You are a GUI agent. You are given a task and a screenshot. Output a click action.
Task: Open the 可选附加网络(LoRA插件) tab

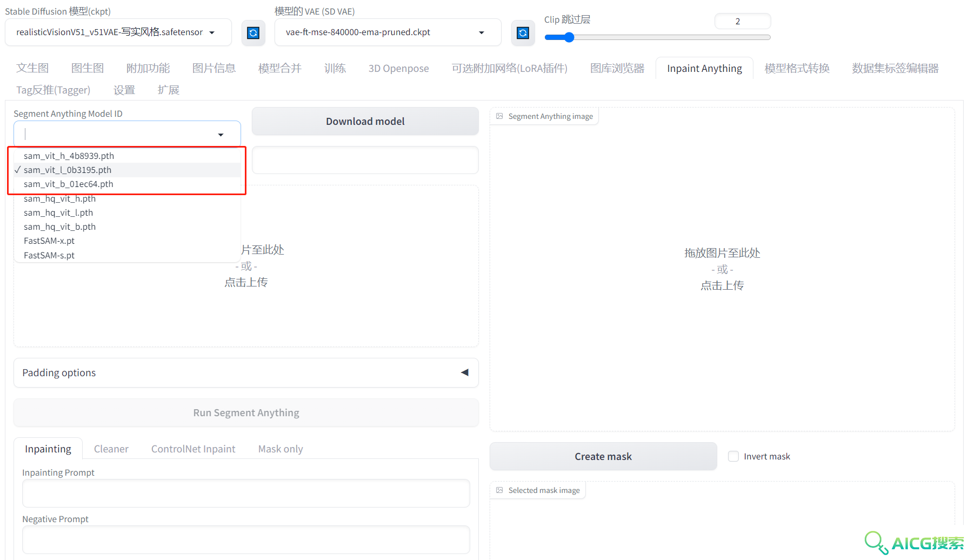510,68
